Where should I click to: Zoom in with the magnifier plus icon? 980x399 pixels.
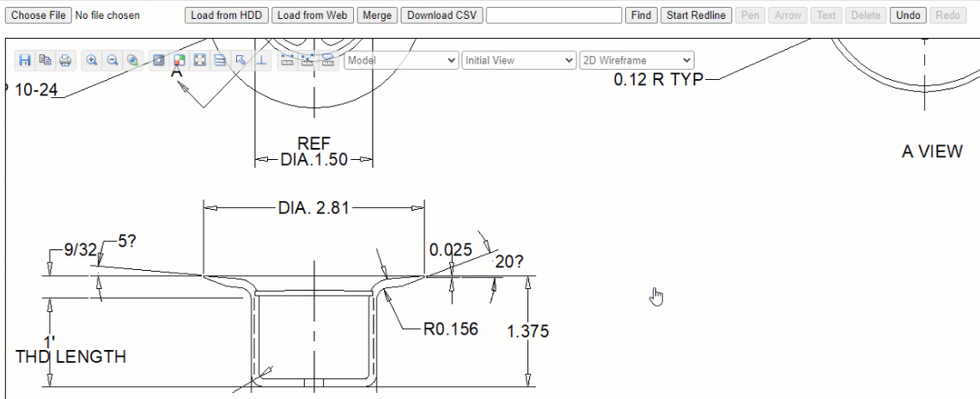tap(92, 60)
